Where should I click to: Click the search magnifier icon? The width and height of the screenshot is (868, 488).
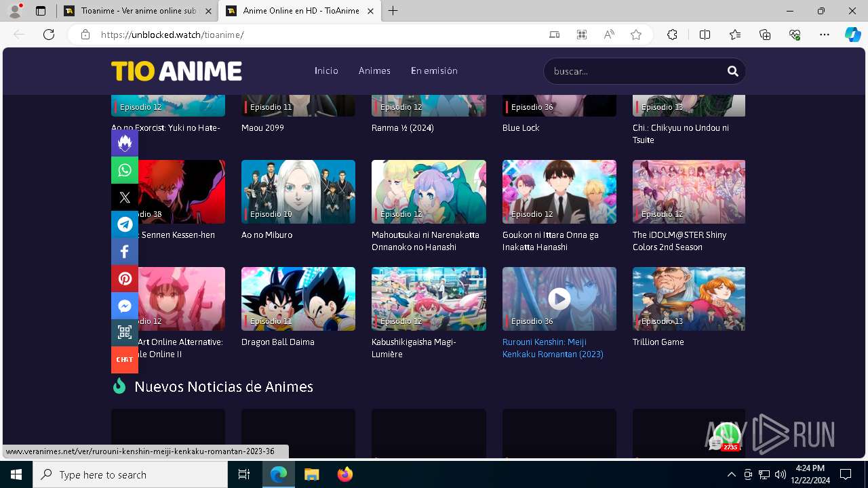point(732,70)
